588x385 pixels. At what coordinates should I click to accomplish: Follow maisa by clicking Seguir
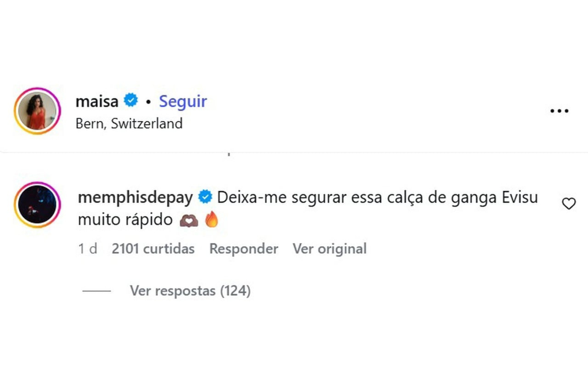point(182,100)
